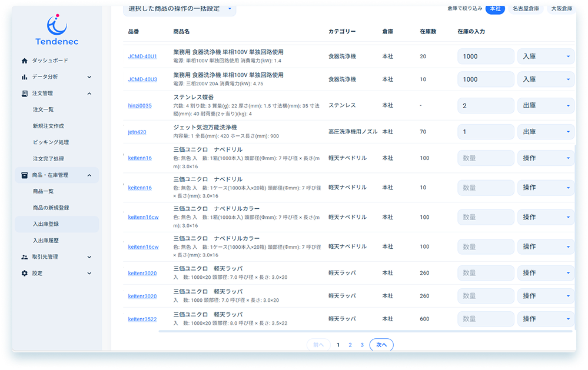Open product link JCMD-40U1
588x370 pixels.
pyautogui.click(x=142, y=56)
